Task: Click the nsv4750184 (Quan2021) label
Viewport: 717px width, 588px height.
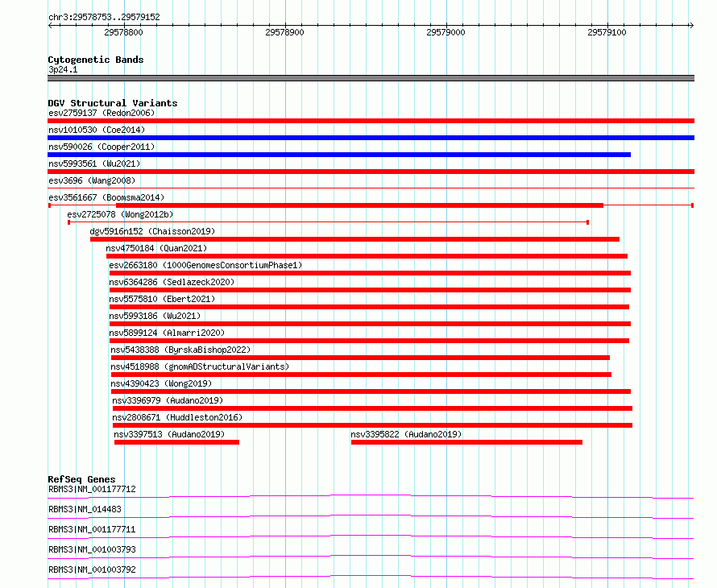Action: tap(156, 248)
